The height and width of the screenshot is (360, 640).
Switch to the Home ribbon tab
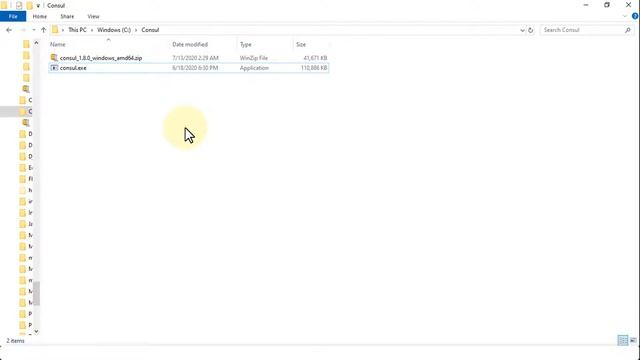40,16
